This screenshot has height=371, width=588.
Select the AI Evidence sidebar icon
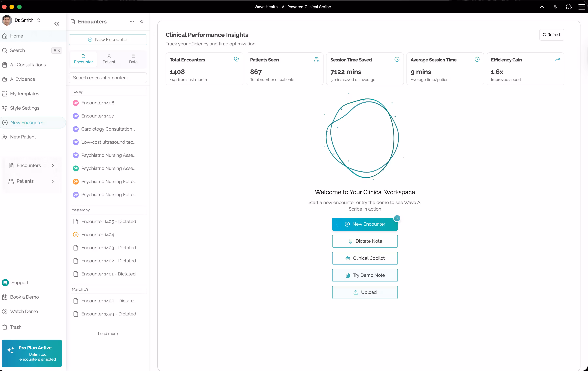[x=5, y=79]
